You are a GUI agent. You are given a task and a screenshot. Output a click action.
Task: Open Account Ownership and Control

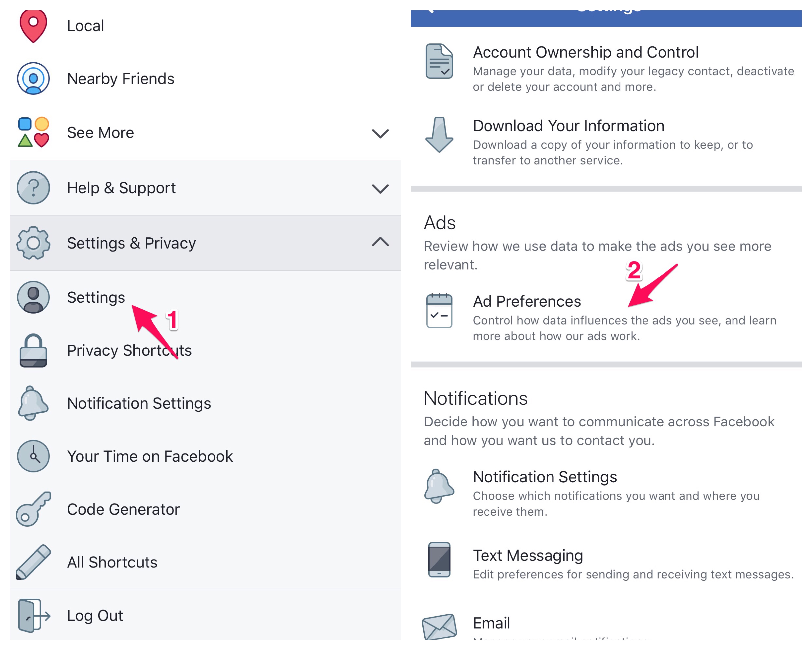(x=585, y=52)
